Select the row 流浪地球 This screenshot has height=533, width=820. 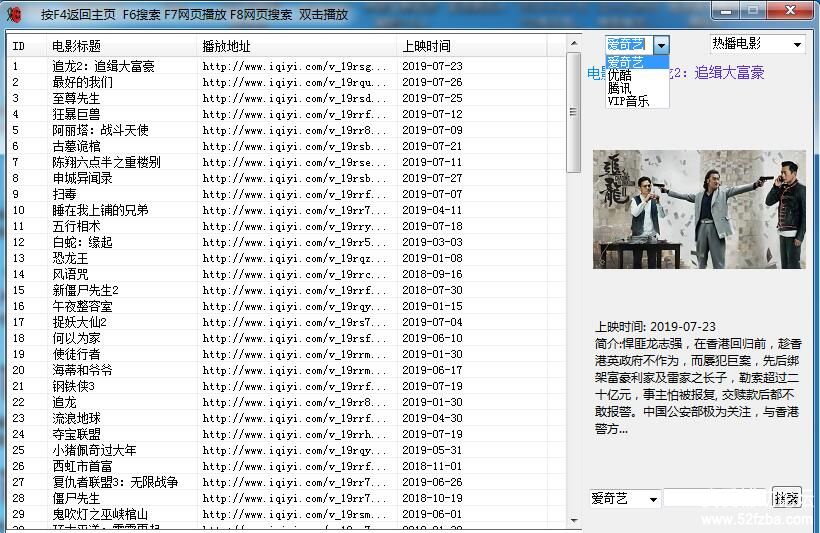click(287, 418)
